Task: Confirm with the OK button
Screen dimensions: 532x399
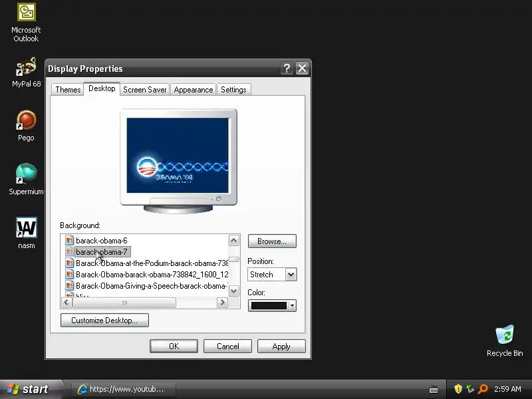Action: coord(174,346)
